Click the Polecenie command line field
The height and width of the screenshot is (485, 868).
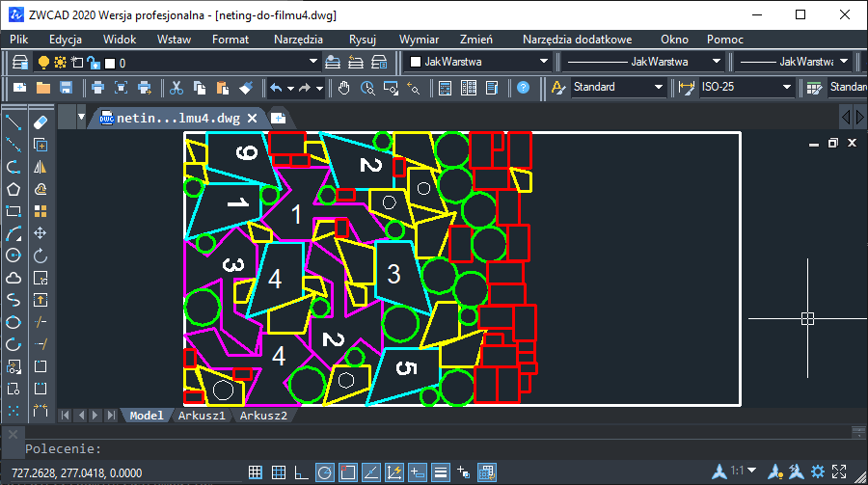437,449
